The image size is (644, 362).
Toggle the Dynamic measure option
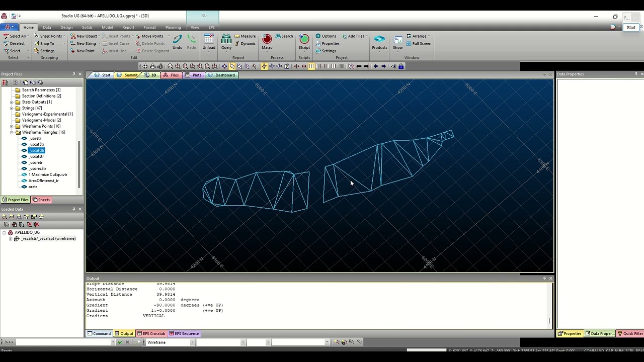245,43
